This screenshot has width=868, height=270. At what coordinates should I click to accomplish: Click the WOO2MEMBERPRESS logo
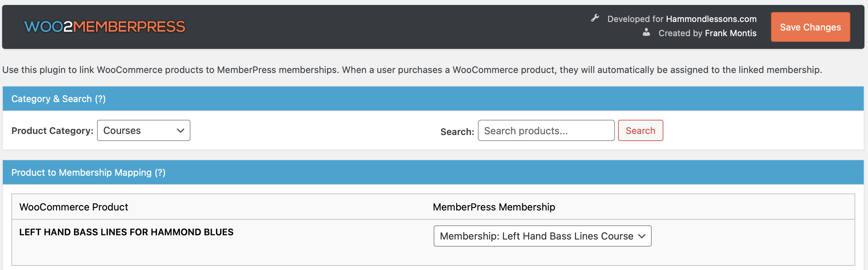click(x=105, y=27)
